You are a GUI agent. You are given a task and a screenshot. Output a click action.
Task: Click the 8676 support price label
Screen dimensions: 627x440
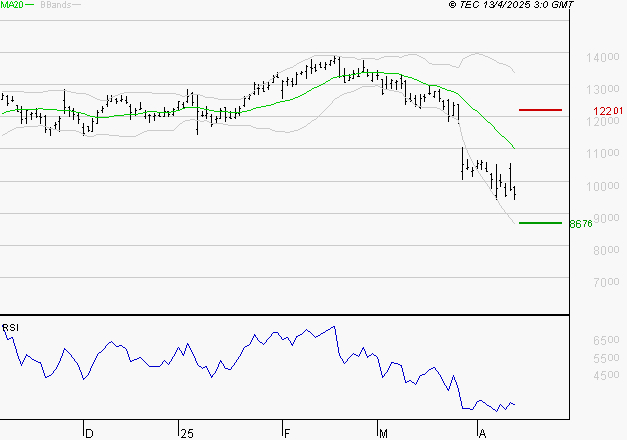coord(581,224)
